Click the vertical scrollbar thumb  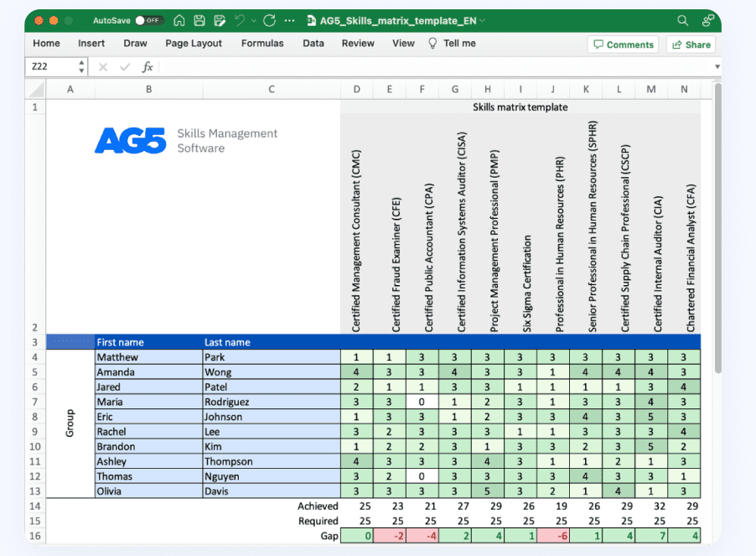coord(717,226)
